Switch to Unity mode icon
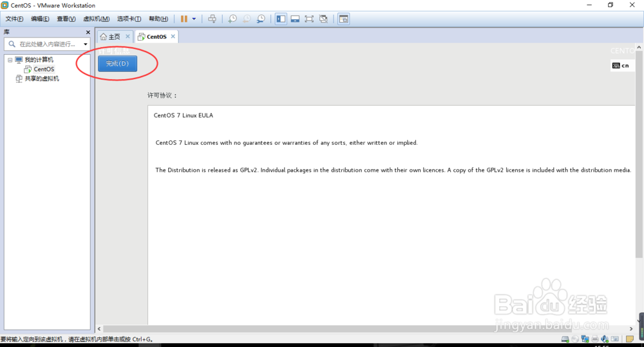The height and width of the screenshot is (347, 644). tap(323, 19)
